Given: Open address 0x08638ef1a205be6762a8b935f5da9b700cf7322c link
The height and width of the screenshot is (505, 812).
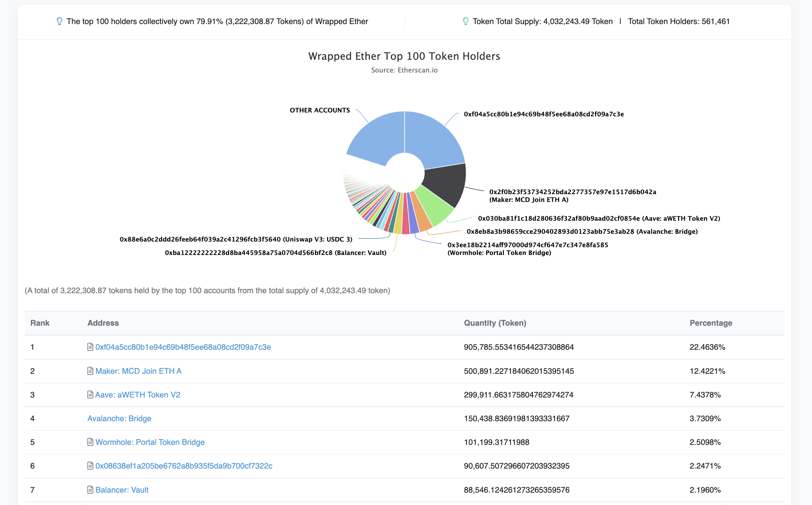Looking at the screenshot, I should [184, 466].
